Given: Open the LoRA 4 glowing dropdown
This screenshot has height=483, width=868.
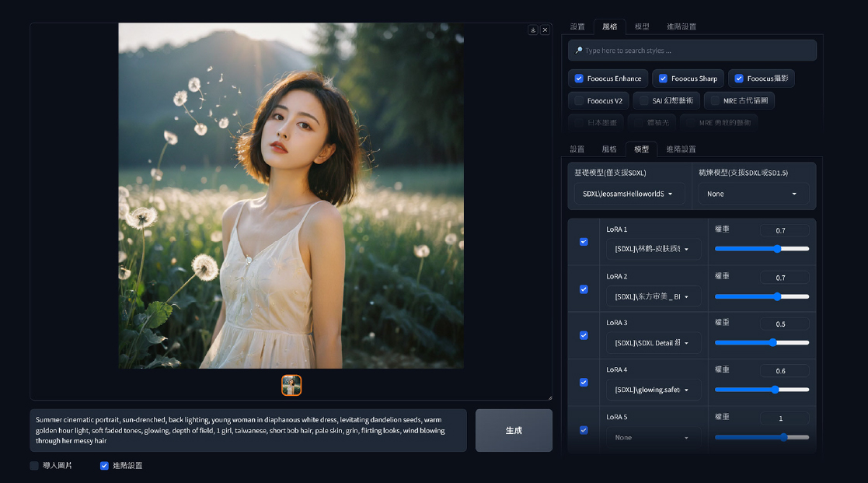Looking at the screenshot, I should coord(654,390).
